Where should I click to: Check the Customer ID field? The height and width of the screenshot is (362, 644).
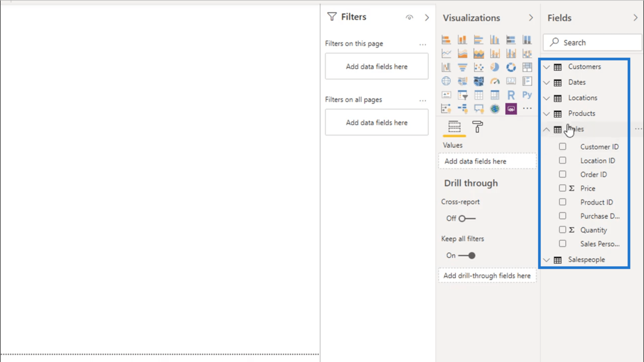[562, 147]
